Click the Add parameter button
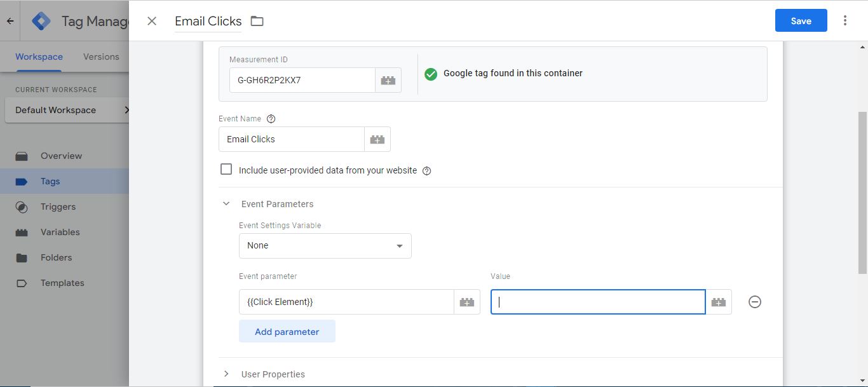Screen dimensions: 868x387 pos(287,332)
